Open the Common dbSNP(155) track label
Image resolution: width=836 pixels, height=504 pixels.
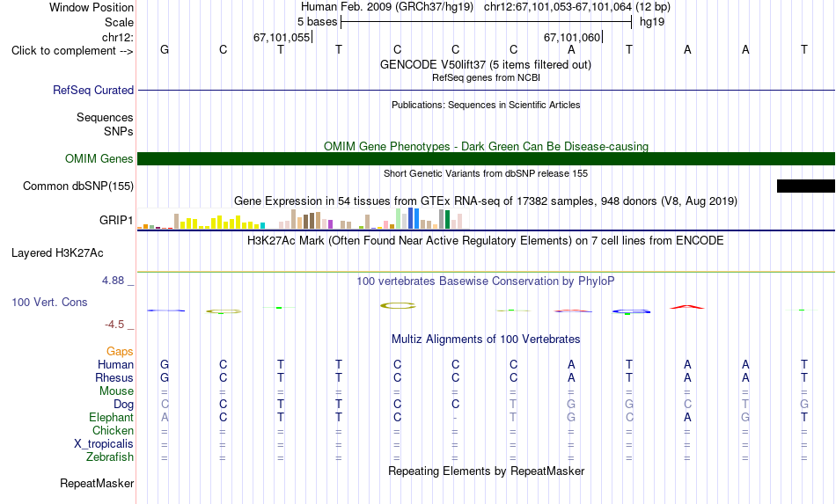tap(77, 186)
